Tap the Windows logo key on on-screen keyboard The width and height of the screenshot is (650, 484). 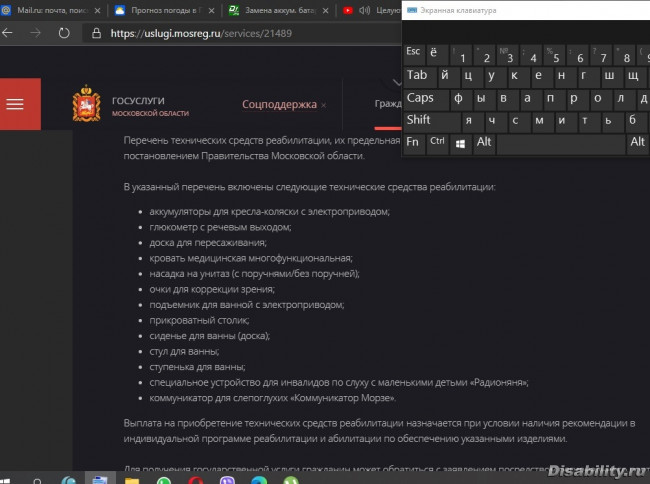pyautogui.click(x=461, y=144)
